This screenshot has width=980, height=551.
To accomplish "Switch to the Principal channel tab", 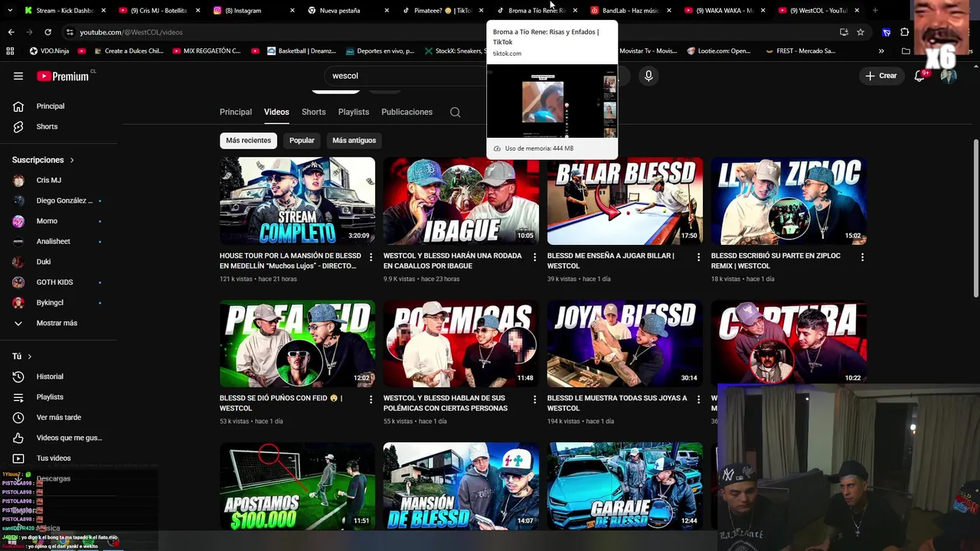I will (x=236, y=112).
